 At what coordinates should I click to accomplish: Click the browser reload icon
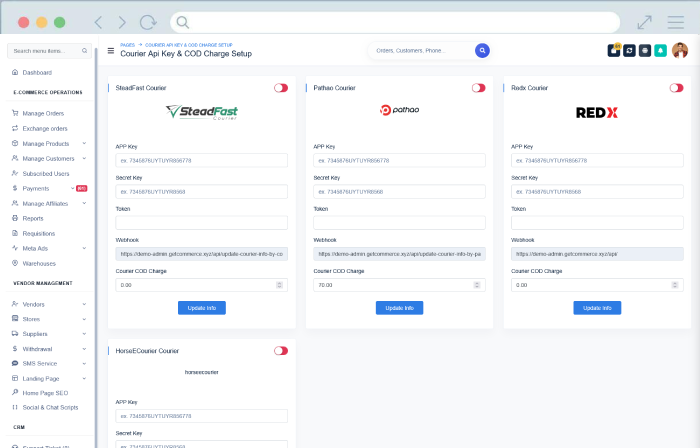[x=148, y=21]
